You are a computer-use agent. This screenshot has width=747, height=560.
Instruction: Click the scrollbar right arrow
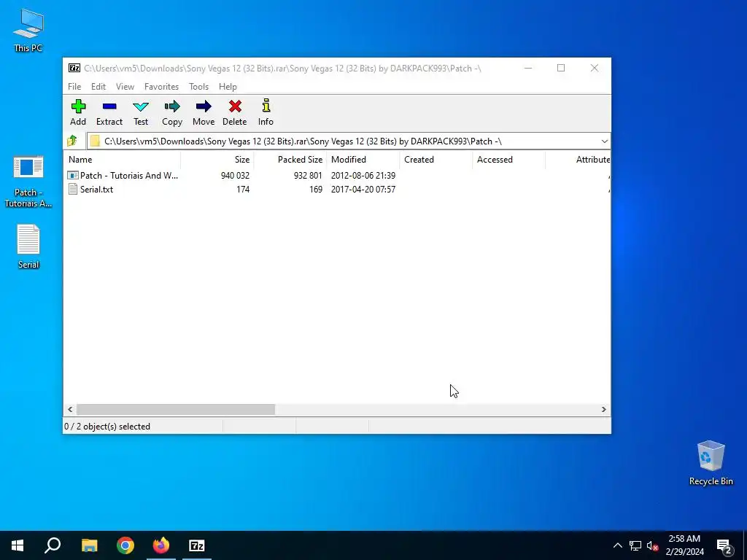pos(603,410)
